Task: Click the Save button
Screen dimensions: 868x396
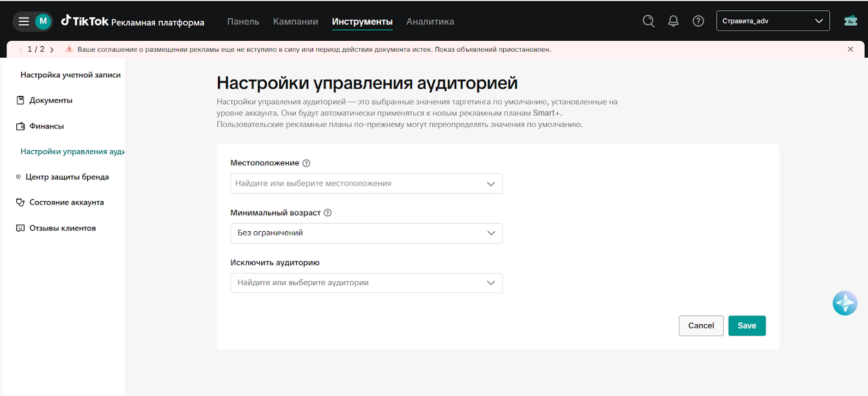Action: coord(747,325)
